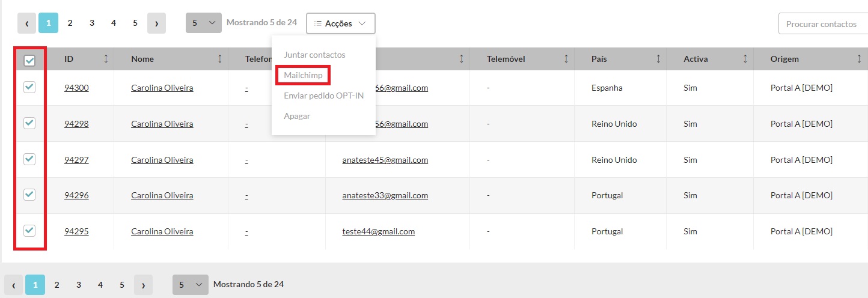Image resolution: width=868 pixels, height=298 pixels.
Task: Untick the checkbox for contact 94296
Action: pos(29,195)
